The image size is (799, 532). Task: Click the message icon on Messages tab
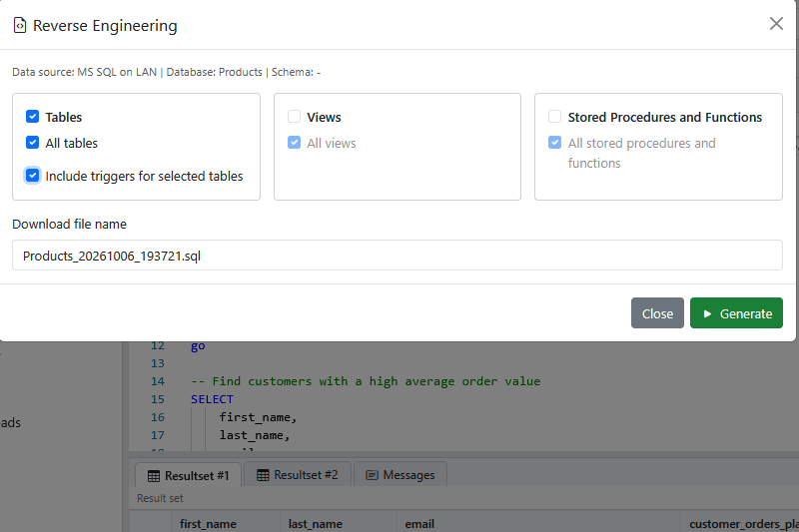tap(372, 475)
